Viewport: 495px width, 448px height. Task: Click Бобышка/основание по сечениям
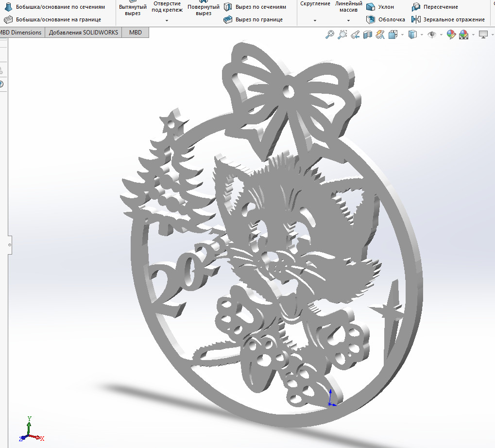tap(54, 7)
